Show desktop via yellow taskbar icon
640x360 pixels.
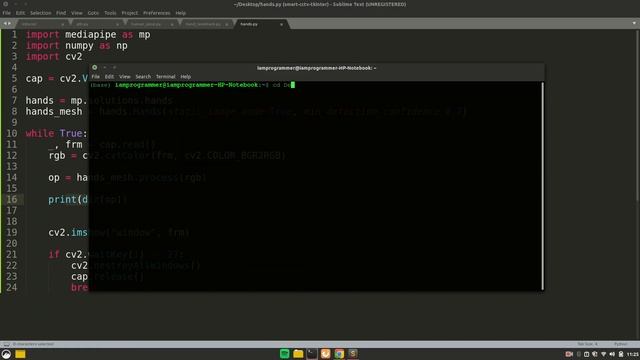point(20,354)
